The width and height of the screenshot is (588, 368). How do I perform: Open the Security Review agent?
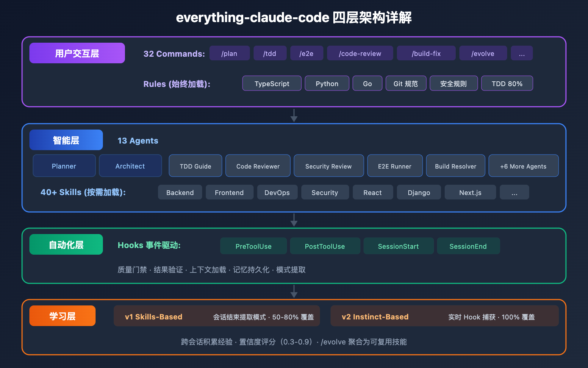(329, 166)
